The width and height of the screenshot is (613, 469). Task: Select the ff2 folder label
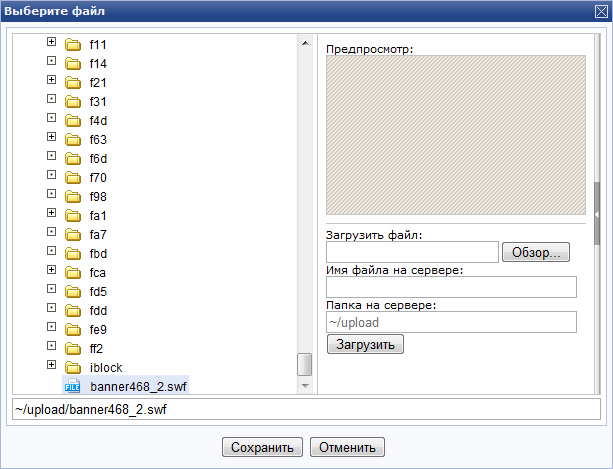96,349
